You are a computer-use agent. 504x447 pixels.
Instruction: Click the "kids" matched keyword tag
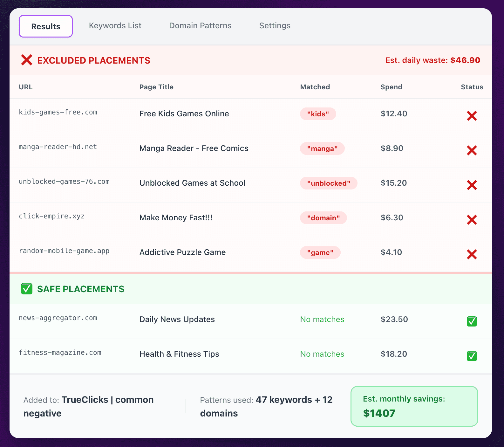(318, 114)
